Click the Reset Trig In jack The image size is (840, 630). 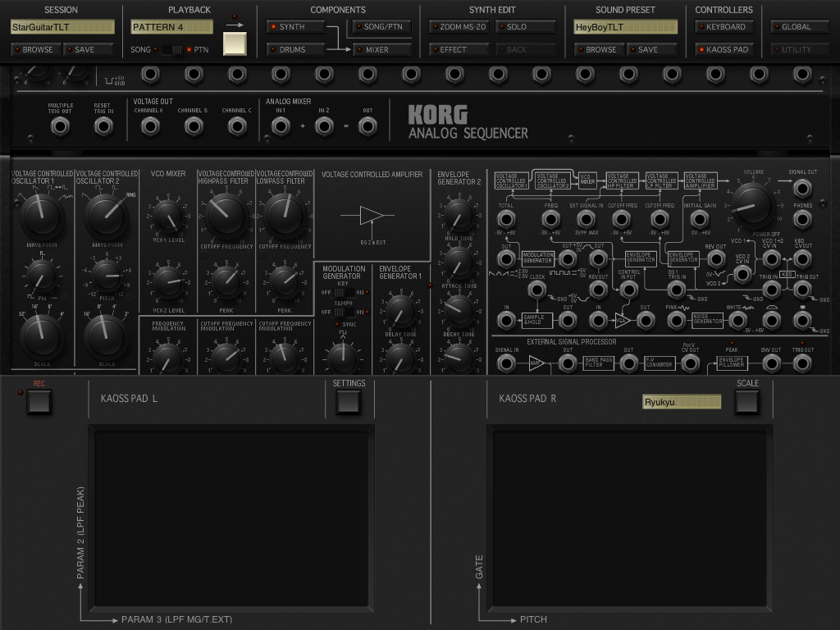(x=103, y=127)
